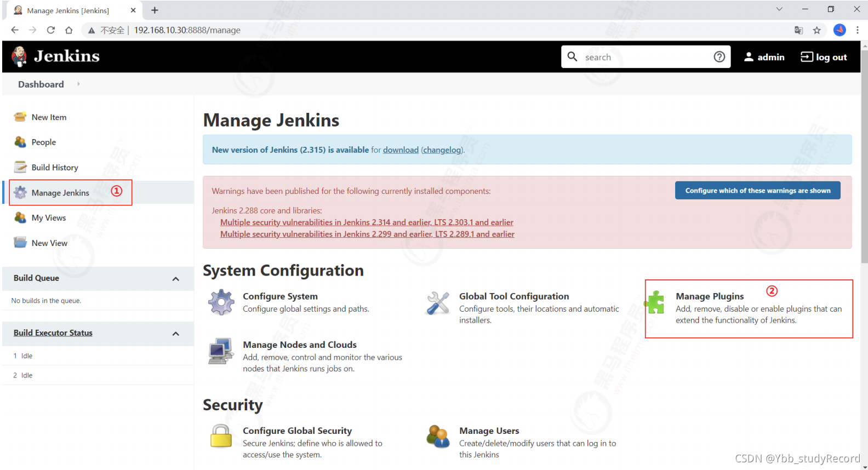
Task: Select People in sidebar
Action: pos(44,142)
